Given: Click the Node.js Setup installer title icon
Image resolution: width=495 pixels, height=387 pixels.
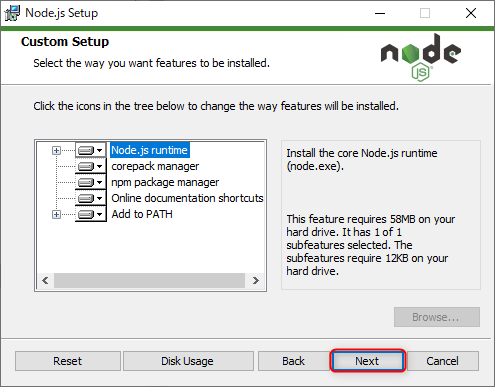Looking at the screenshot, I should coord(12,13).
